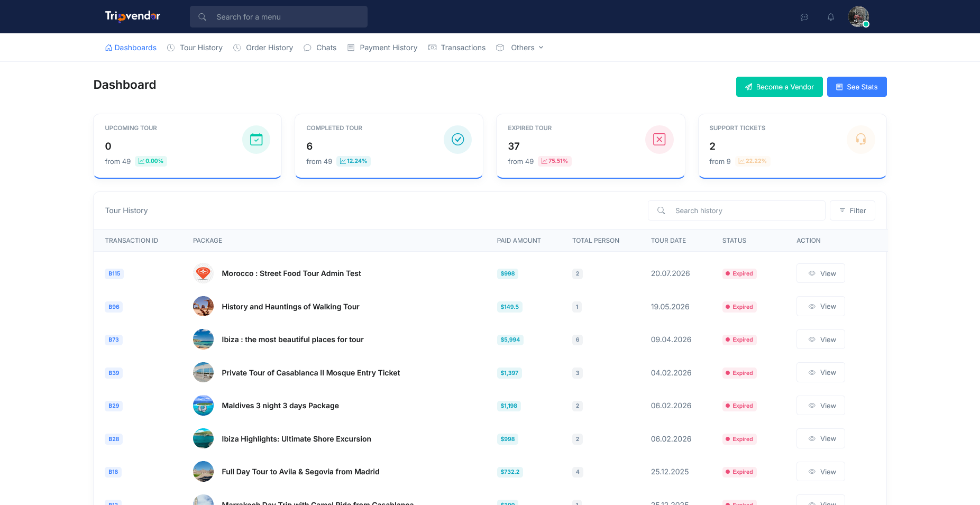The height and width of the screenshot is (505, 980).
Task: Click transaction ID B73 badge
Action: pyautogui.click(x=114, y=339)
